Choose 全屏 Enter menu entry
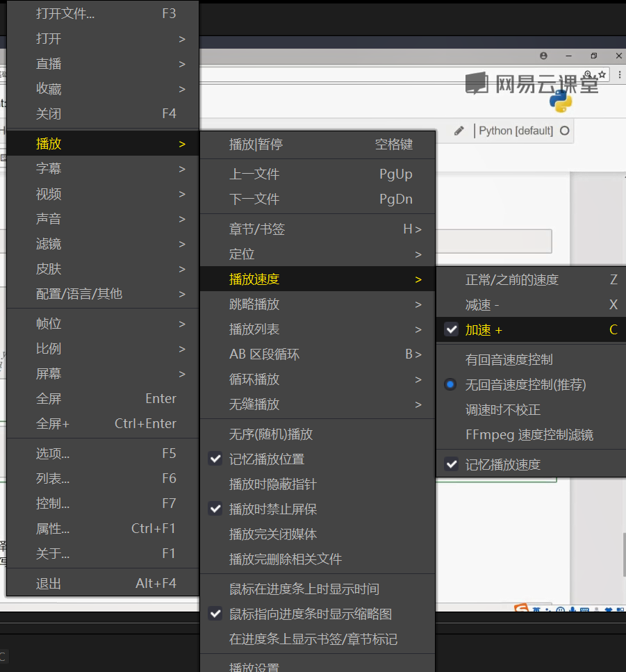626x672 pixels. click(x=103, y=399)
